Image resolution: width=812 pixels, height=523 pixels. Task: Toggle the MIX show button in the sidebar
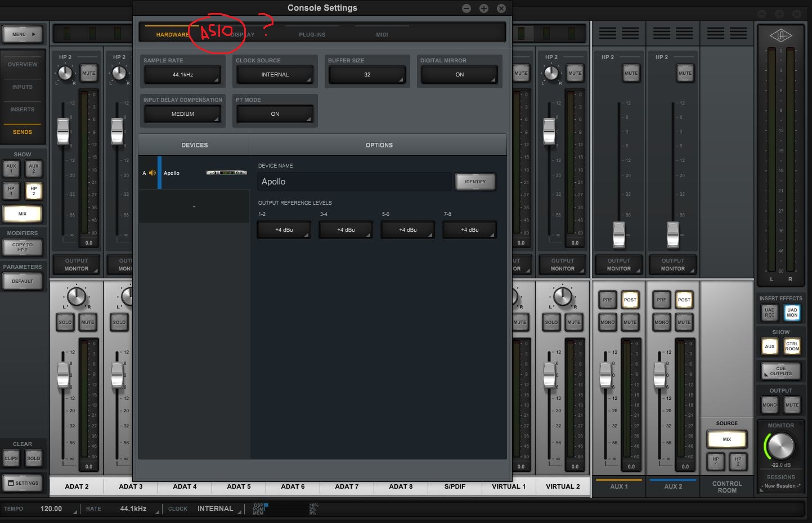coord(23,214)
